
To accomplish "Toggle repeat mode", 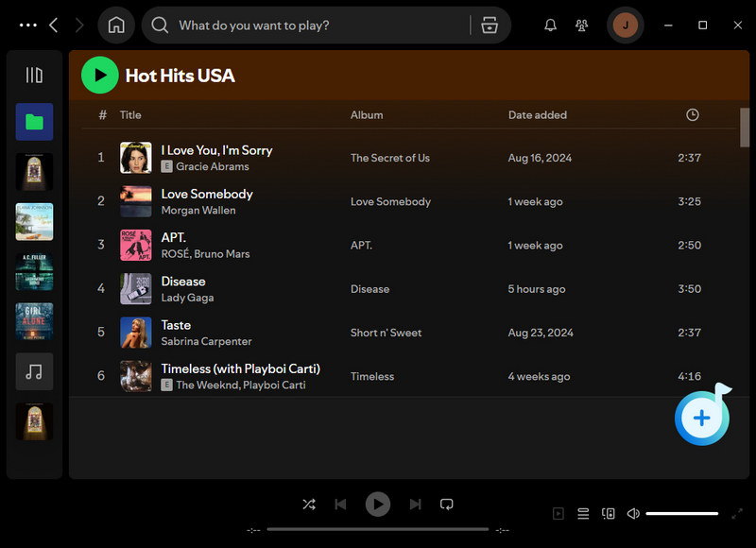I will point(446,505).
